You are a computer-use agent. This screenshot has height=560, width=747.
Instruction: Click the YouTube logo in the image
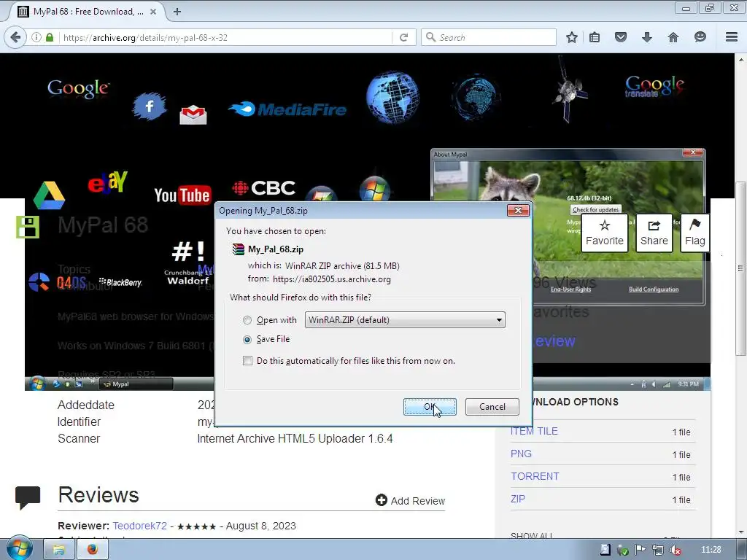(x=182, y=195)
